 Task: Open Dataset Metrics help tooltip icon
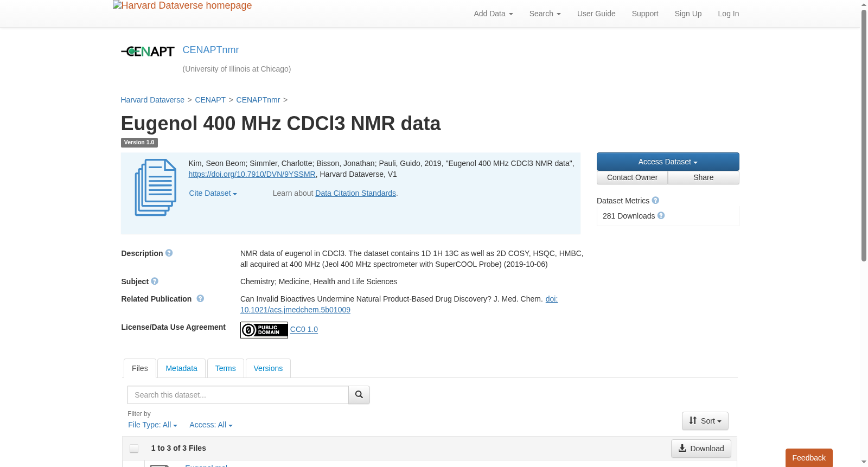pos(655,201)
